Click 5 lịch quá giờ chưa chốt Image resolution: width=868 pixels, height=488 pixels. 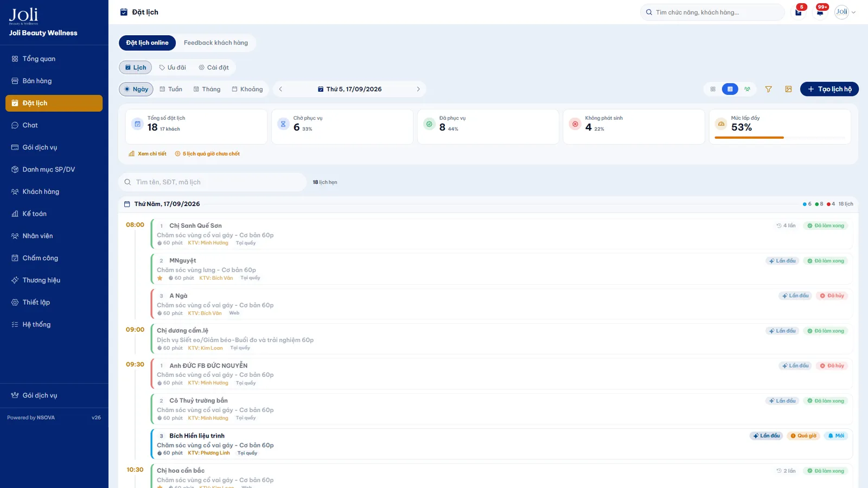tap(207, 153)
